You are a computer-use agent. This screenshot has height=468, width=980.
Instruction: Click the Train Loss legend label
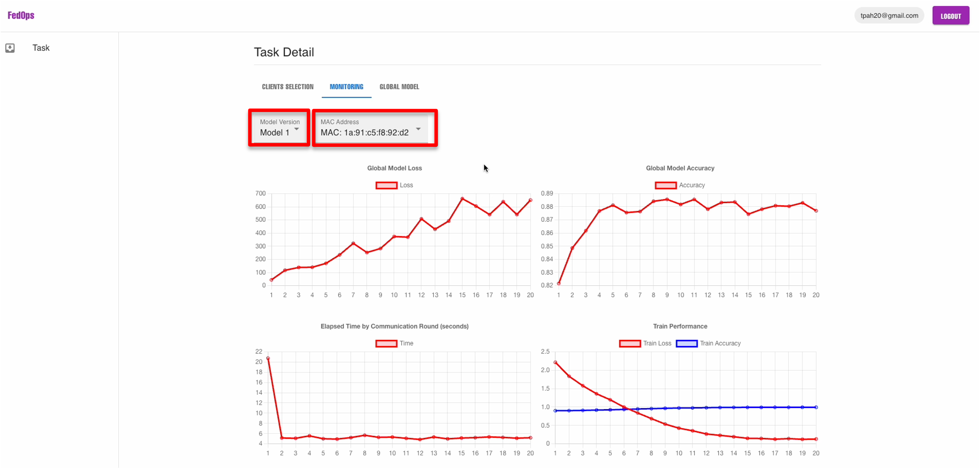[657, 343]
